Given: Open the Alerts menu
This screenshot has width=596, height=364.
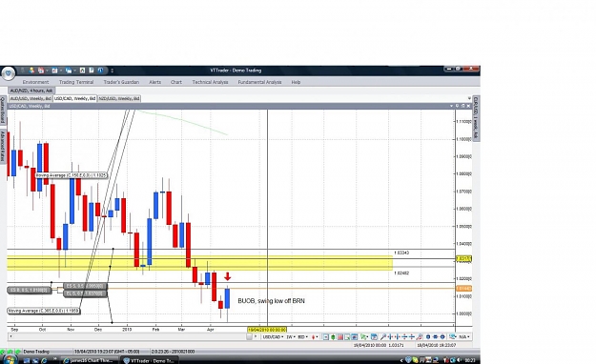Looking at the screenshot, I should (154, 82).
